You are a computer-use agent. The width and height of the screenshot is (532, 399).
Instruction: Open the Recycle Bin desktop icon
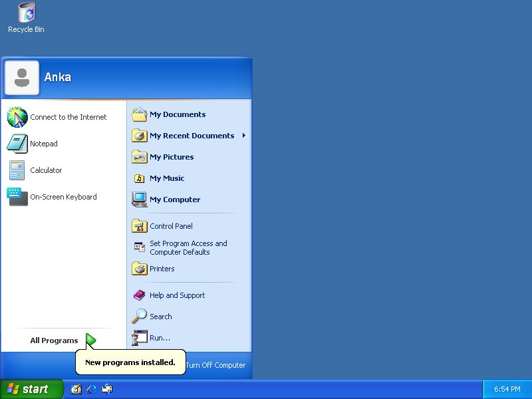[27, 12]
